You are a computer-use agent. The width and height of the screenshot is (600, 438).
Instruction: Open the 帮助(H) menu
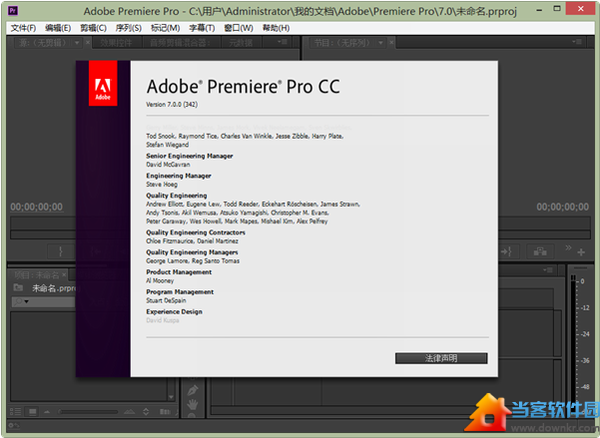coord(276,28)
